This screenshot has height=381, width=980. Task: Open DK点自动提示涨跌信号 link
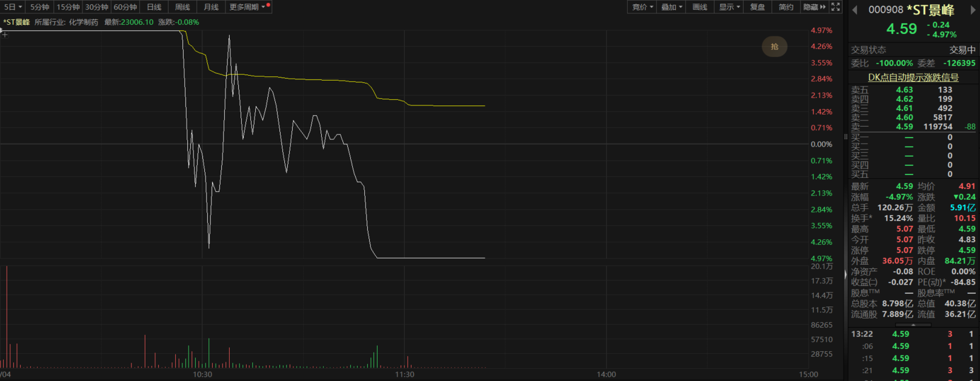[913, 77]
